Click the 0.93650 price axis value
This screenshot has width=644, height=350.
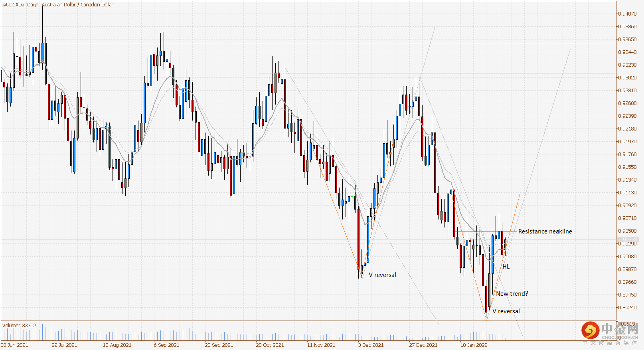[x=627, y=40]
